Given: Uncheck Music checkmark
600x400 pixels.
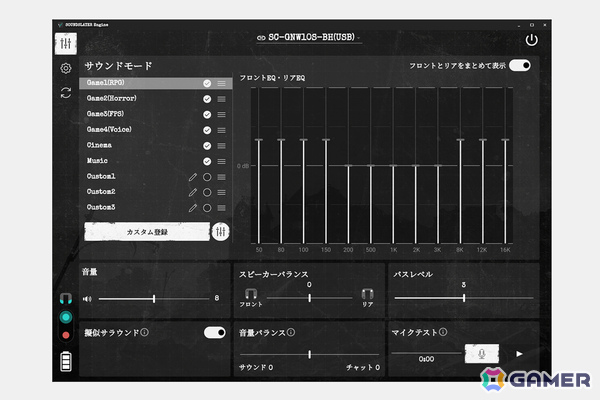Looking at the screenshot, I should pyautogui.click(x=207, y=162).
